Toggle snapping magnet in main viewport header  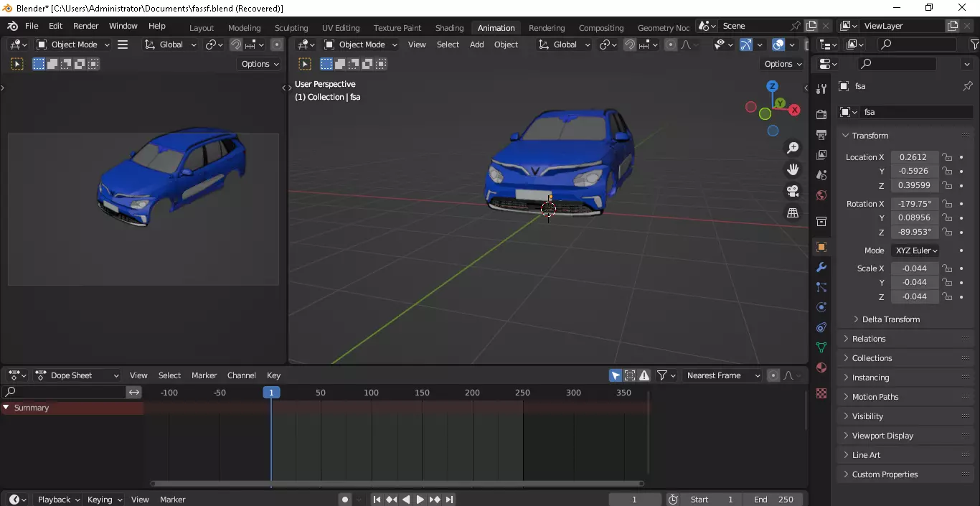click(629, 44)
